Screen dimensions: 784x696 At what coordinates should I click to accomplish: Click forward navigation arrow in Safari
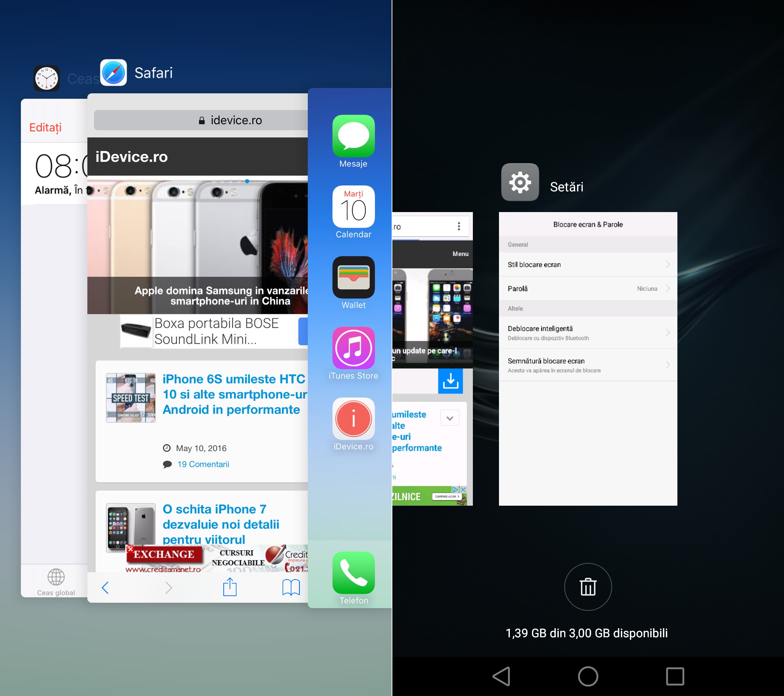(169, 583)
